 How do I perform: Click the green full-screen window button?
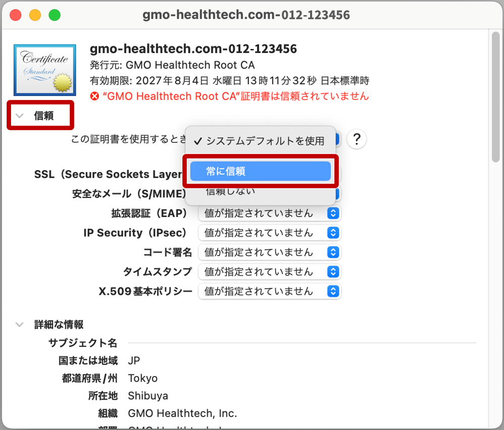pos(55,15)
